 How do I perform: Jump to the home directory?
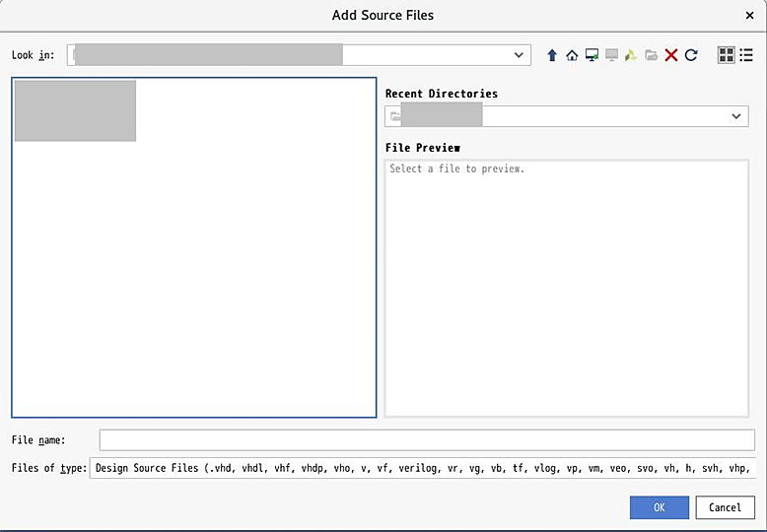click(x=572, y=55)
